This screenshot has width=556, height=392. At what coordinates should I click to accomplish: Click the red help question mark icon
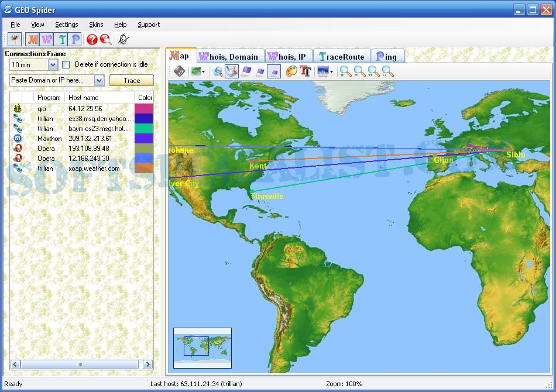pos(92,39)
